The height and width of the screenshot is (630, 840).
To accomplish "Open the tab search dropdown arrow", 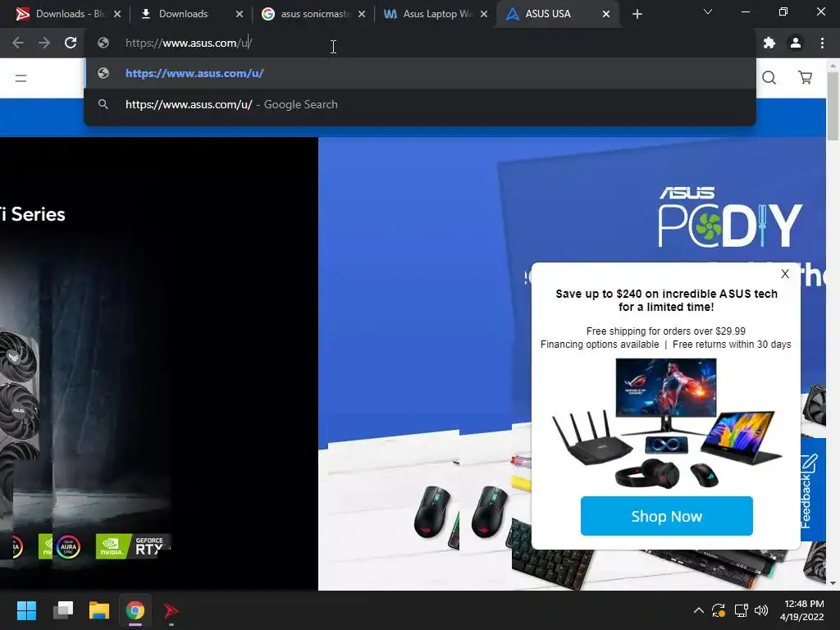I will pos(708,11).
